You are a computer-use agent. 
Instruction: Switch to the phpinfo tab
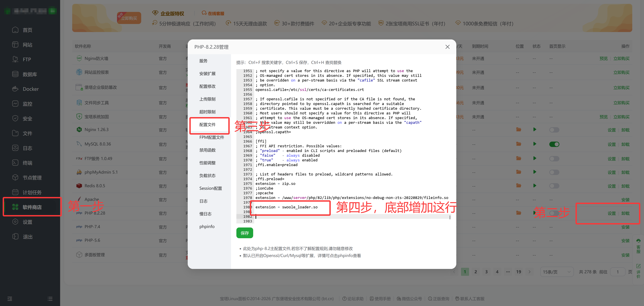tap(207, 227)
